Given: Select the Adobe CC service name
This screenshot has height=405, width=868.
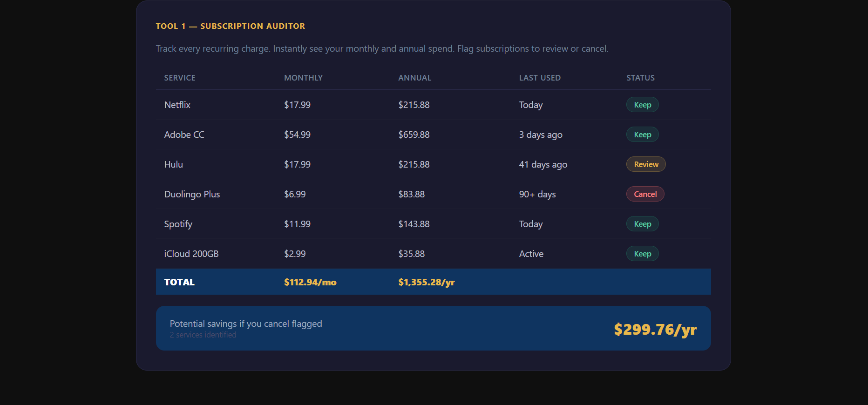Looking at the screenshot, I should click(x=184, y=135).
